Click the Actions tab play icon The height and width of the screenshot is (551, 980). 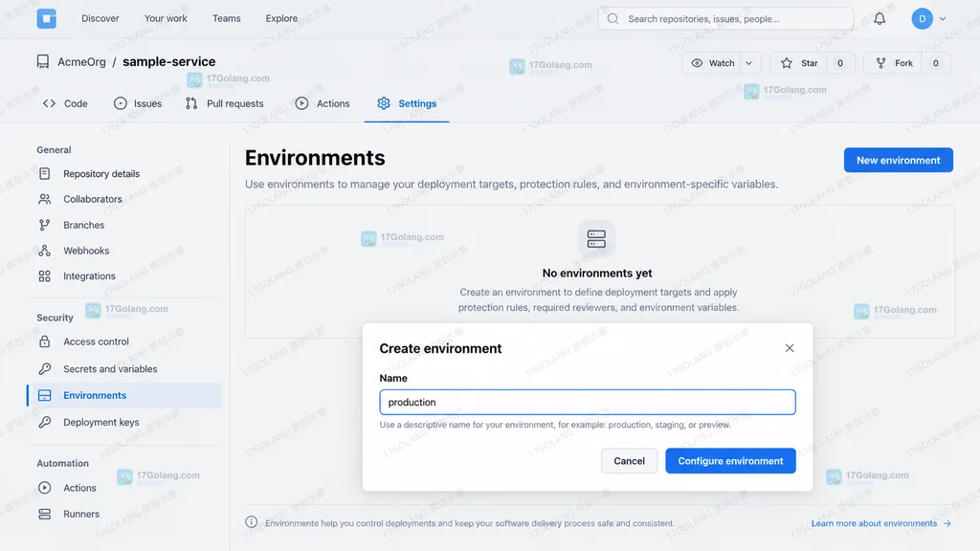click(301, 103)
